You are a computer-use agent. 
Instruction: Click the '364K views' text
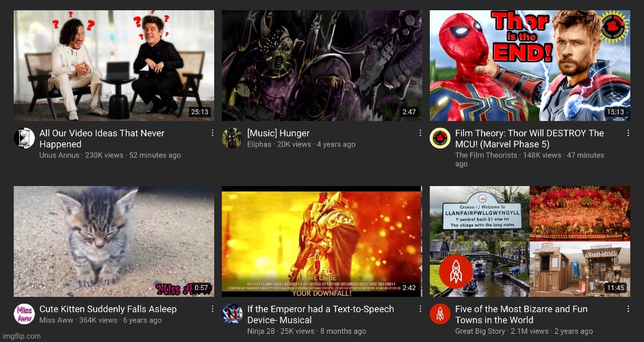tap(98, 320)
